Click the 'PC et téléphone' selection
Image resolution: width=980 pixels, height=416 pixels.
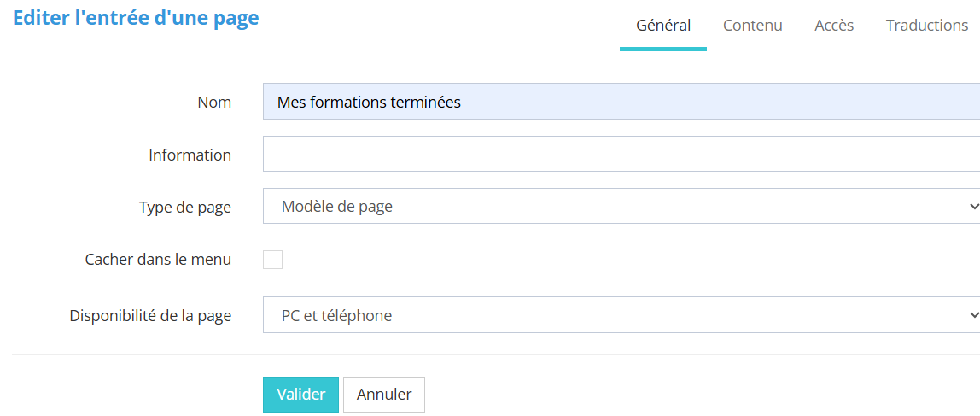point(337,316)
